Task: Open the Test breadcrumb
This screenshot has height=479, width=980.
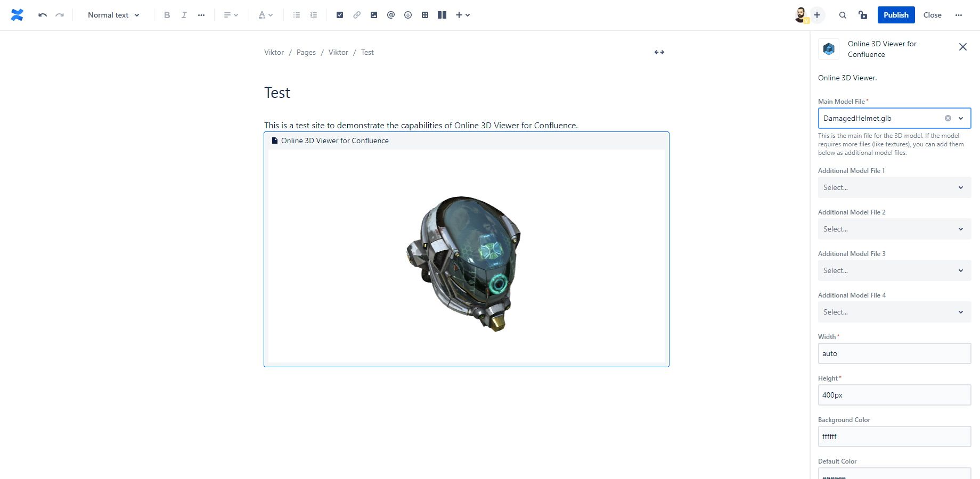Action: tap(367, 52)
